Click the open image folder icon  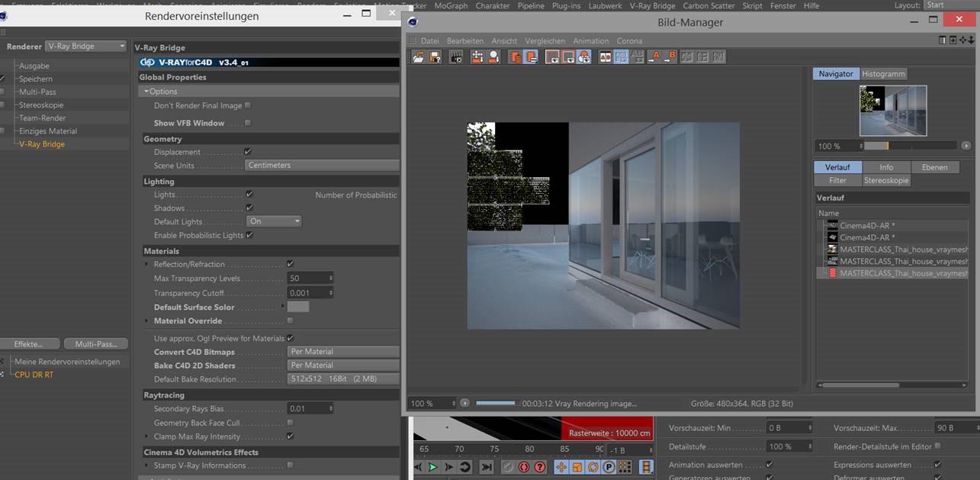[418, 57]
